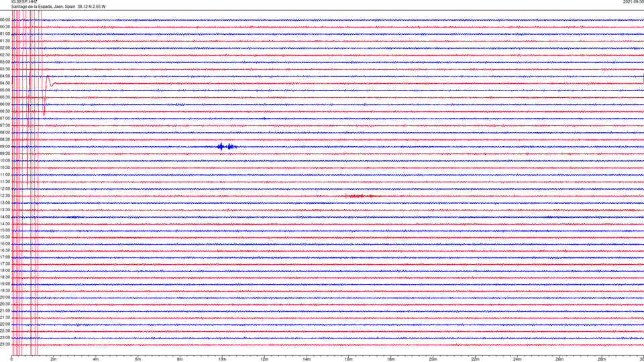The height and width of the screenshot is (362, 644).
Task: Select the 00:00 trace time label
Action: tap(5, 19)
